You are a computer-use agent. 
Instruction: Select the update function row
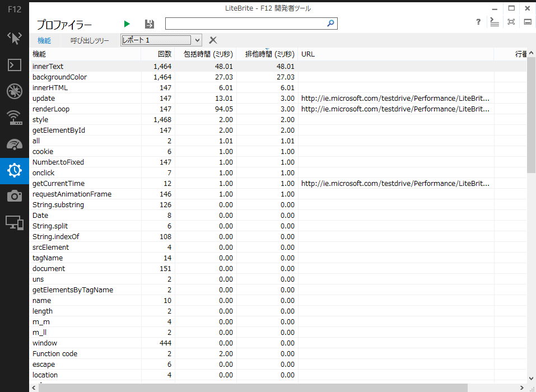click(x=278, y=99)
